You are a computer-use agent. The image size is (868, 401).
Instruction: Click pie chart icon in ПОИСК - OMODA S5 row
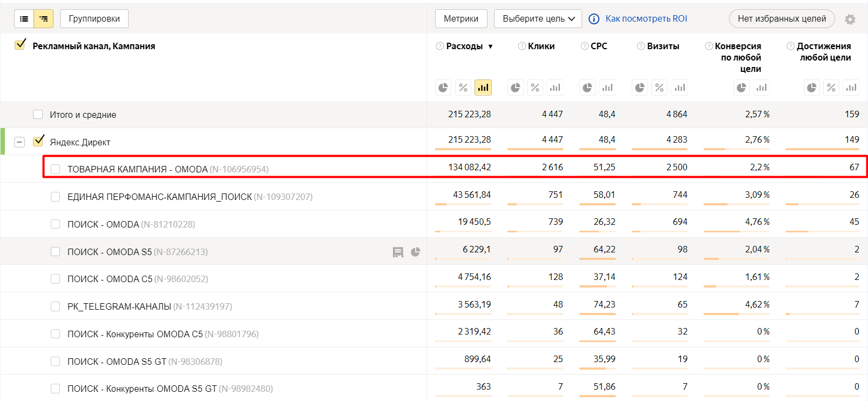416,252
